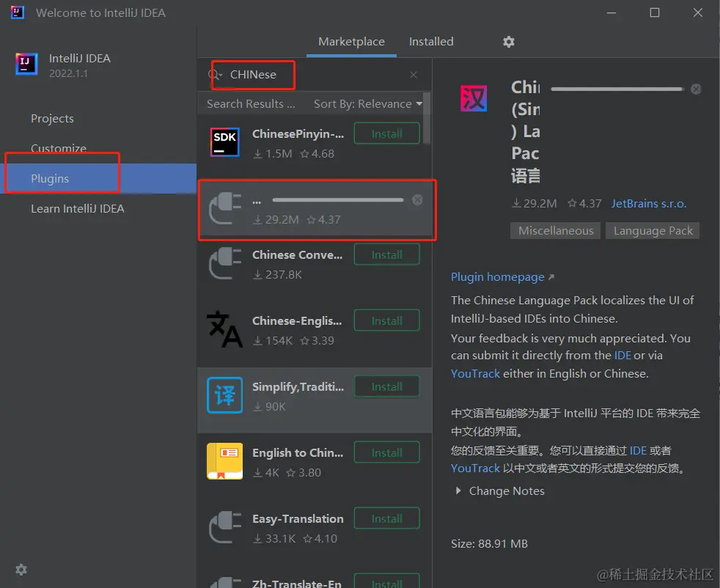
Task: Click the downloading plugin's plug icon
Action: pos(224,209)
